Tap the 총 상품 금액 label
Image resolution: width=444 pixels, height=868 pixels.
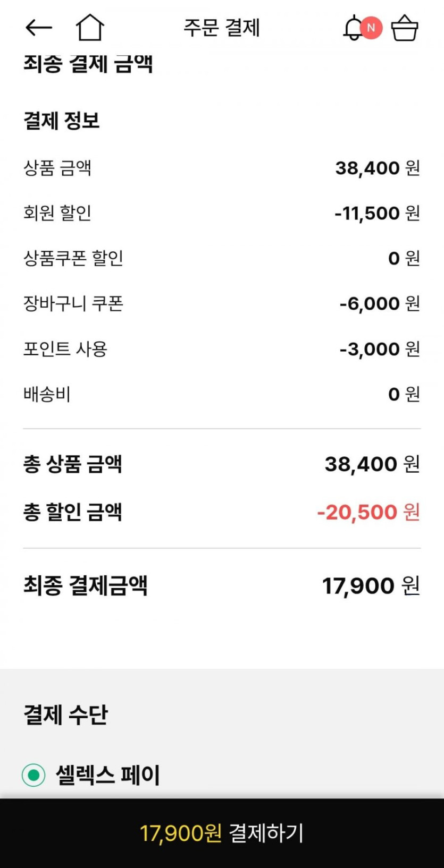(73, 464)
